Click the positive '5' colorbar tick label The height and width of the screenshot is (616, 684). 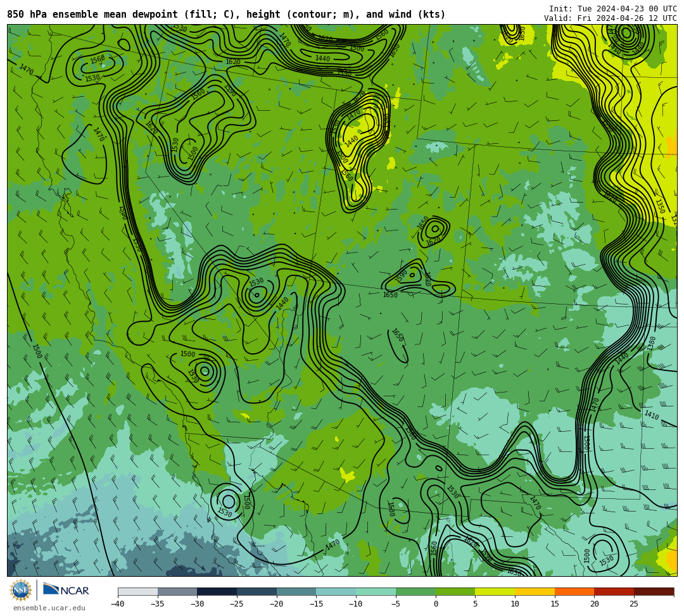[x=476, y=604]
